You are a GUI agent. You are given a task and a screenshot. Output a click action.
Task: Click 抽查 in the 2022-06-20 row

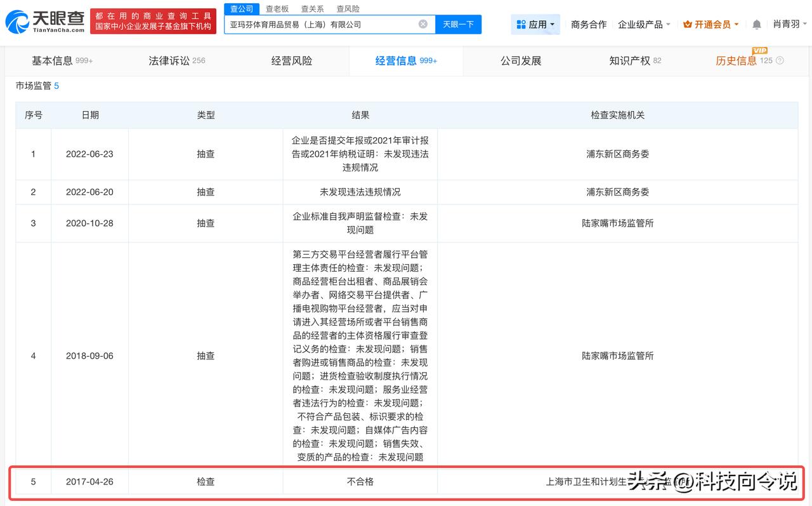(x=206, y=192)
